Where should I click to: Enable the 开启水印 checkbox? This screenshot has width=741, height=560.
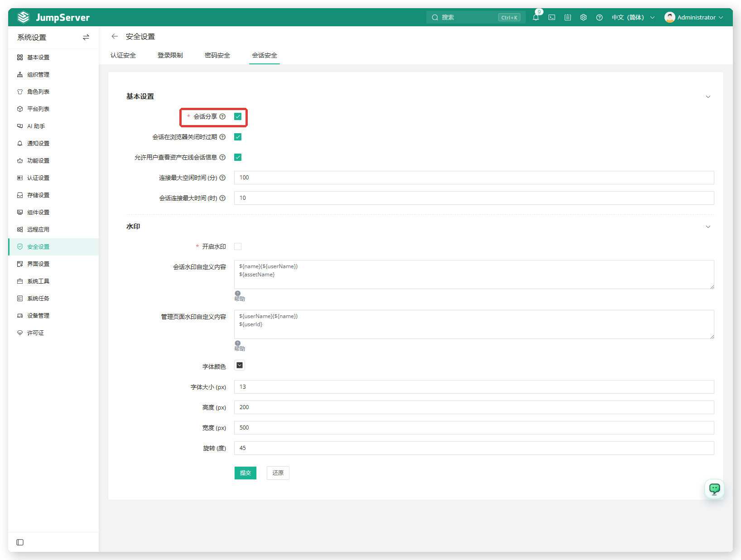point(238,246)
